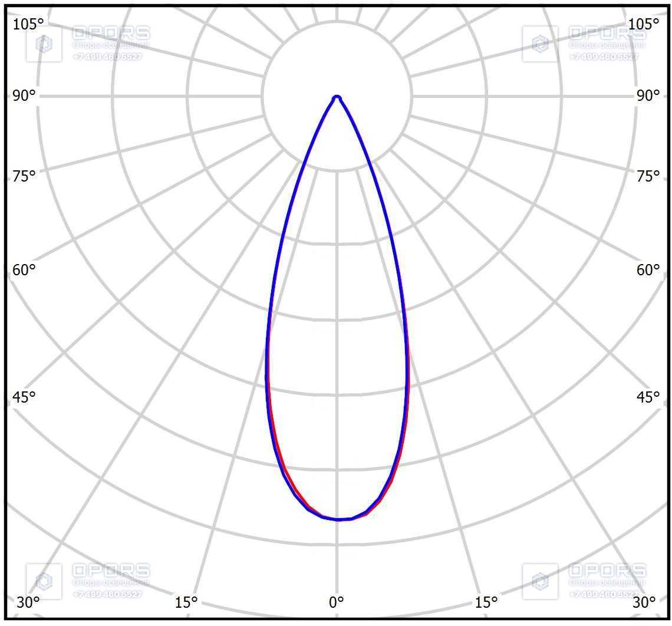Click the left 105° label at top

[x=28, y=24]
